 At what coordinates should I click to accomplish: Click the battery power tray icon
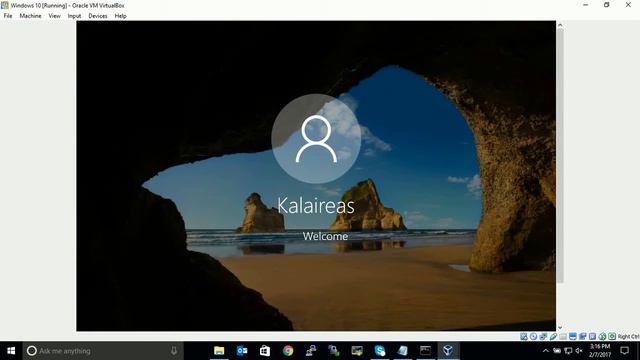click(x=557, y=351)
